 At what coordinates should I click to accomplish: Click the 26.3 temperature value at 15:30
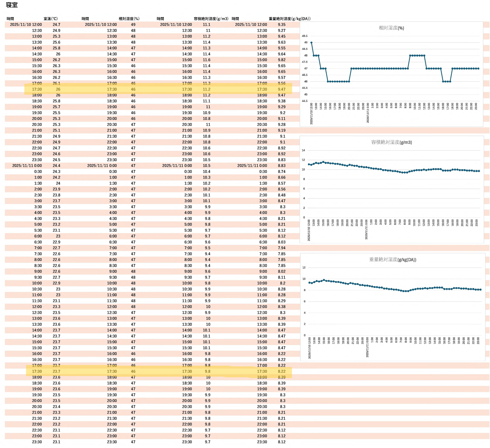coord(56,66)
